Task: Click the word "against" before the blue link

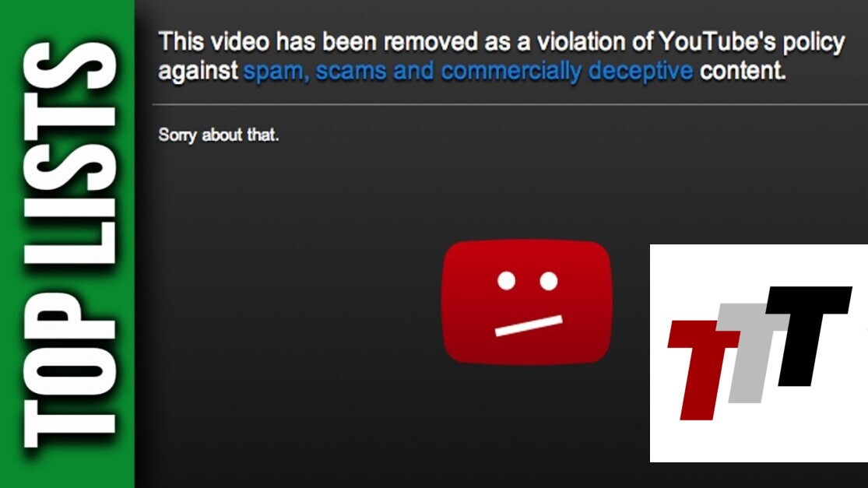Action: (198, 72)
